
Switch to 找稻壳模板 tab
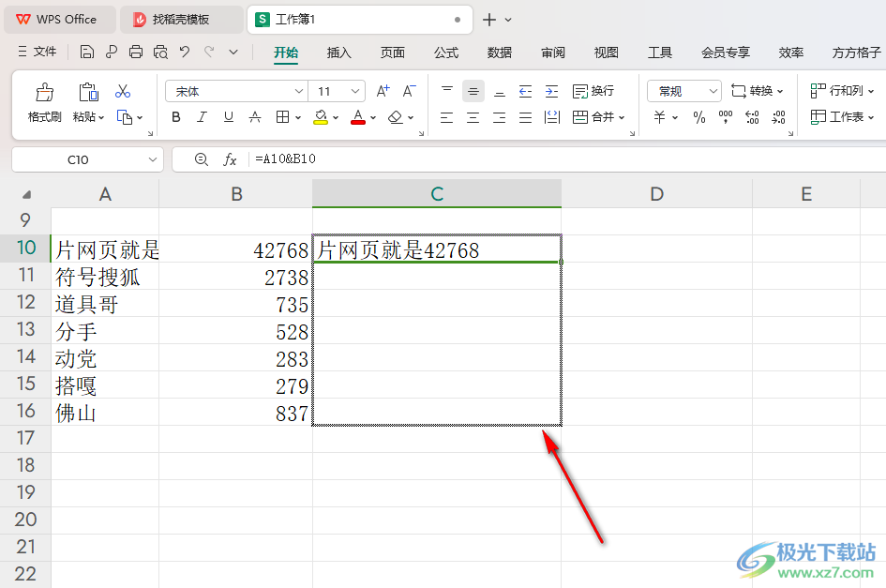(x=181, y=20)
